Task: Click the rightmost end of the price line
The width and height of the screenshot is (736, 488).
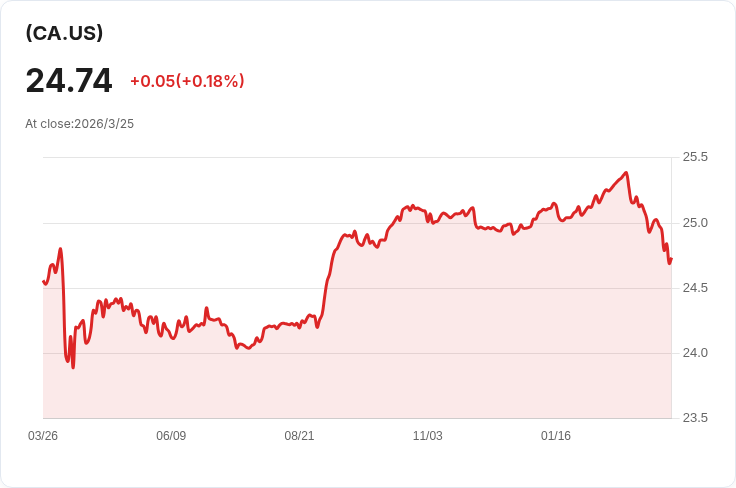Action: (671, 259)
